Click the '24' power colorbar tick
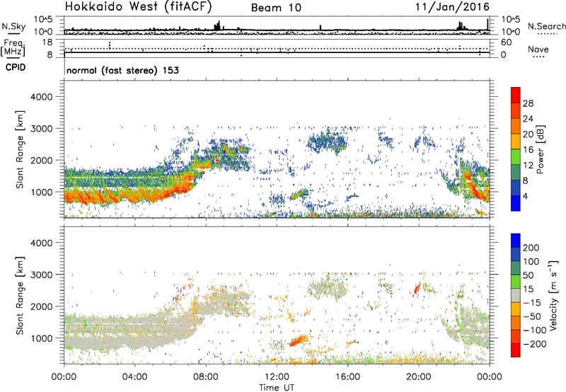Screen dimensions: 566x392 click(x=528, y=119)
